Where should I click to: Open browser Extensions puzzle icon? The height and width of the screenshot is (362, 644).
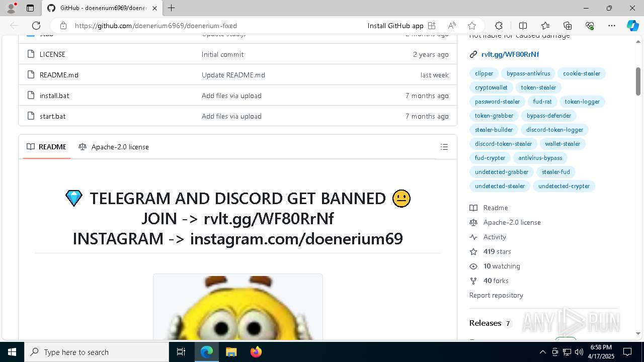tap(499, 26)
